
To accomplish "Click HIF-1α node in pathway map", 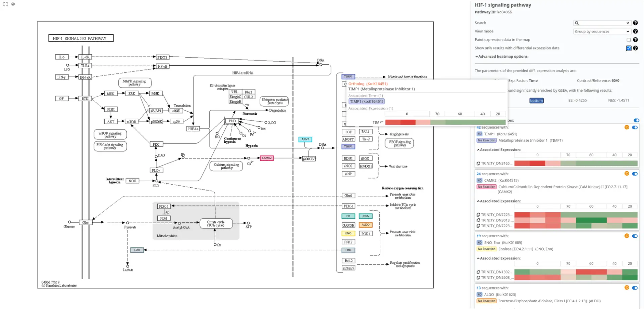I will (193, 129).
